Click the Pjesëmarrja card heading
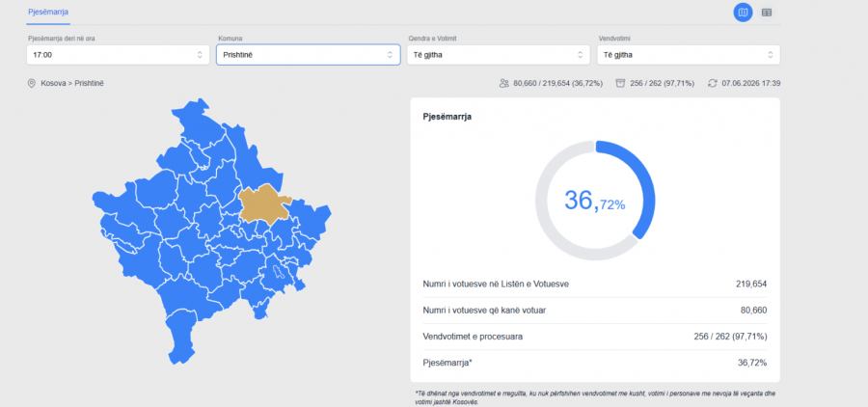868x407 pixels. coord(448,117)
